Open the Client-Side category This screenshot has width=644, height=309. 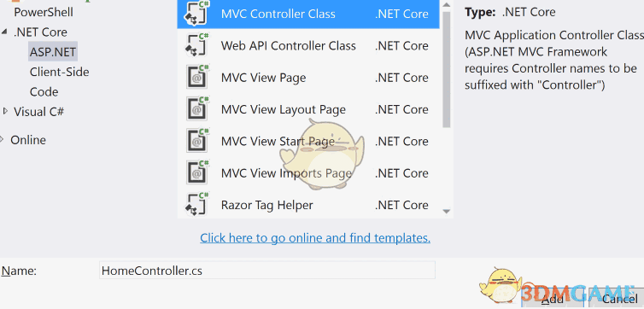click(59, 73)
